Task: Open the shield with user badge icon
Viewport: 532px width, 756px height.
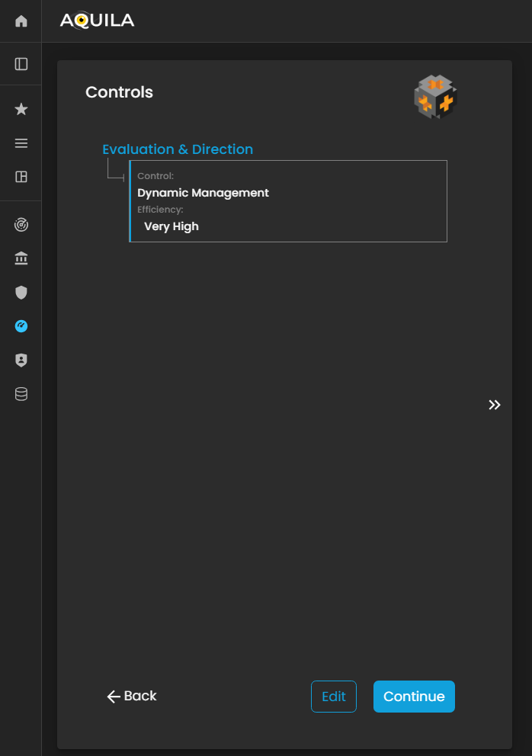Action: coord(21,360)
